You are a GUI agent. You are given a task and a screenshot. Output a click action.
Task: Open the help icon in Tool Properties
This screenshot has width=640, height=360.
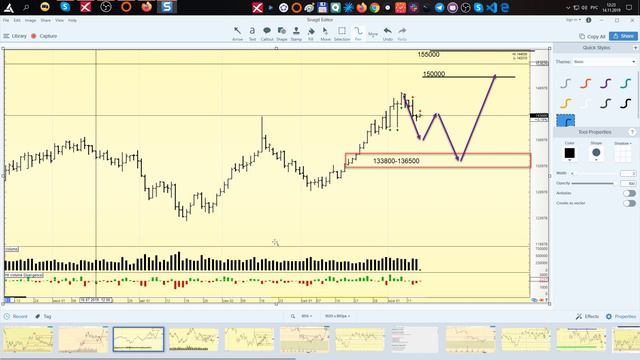click(632, 132)
